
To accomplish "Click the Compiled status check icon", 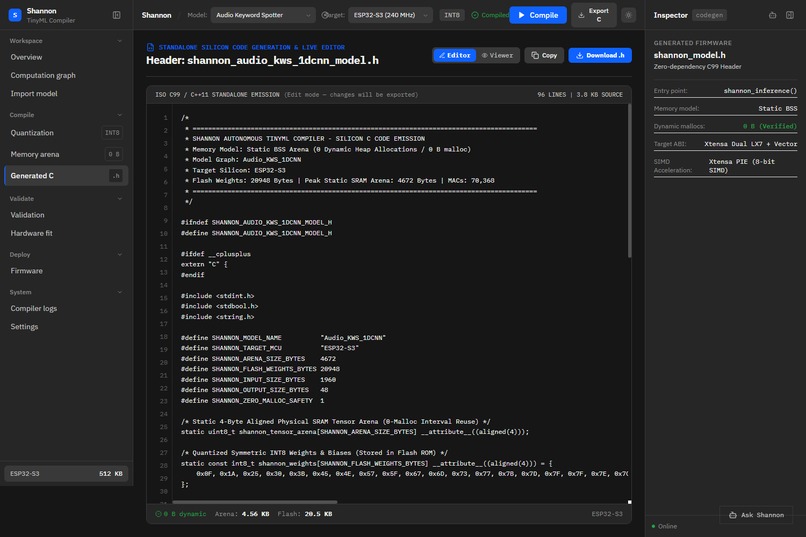I will tap(475, 15).
